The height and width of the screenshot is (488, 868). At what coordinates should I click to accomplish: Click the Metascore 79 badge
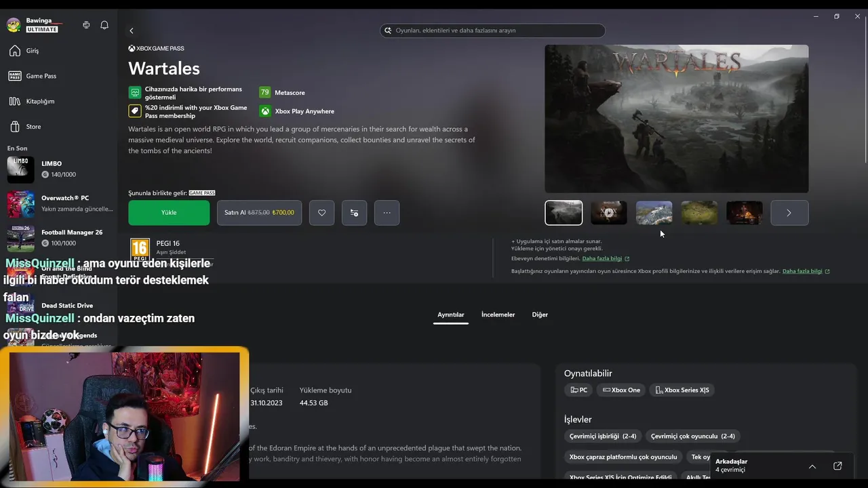point(264,92)
